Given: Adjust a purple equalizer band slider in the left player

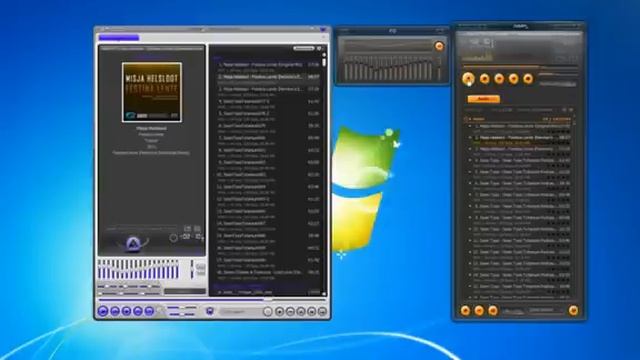Looking at the screenshot, I should [x=138, y=269].
